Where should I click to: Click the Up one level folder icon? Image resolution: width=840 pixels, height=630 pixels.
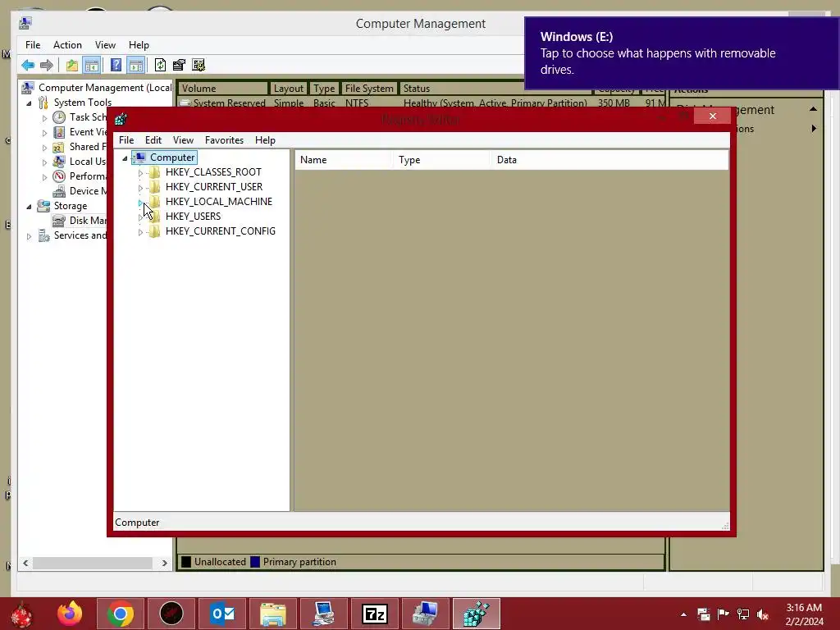point(72,66)
